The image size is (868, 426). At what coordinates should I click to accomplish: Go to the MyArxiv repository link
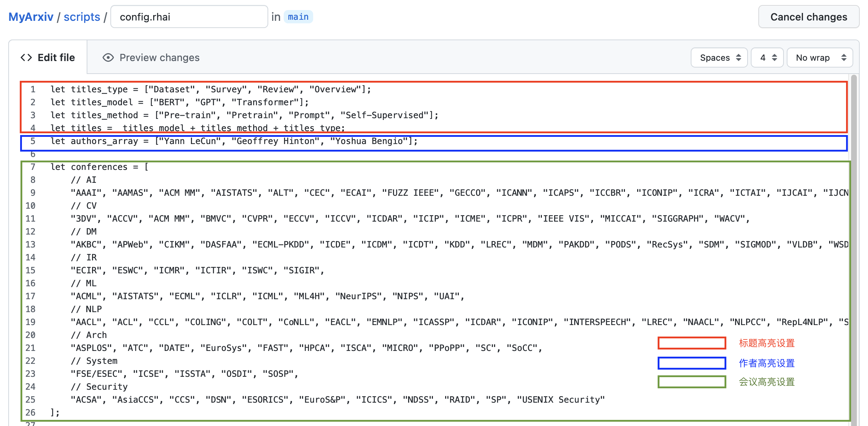[x=31, y=17]
